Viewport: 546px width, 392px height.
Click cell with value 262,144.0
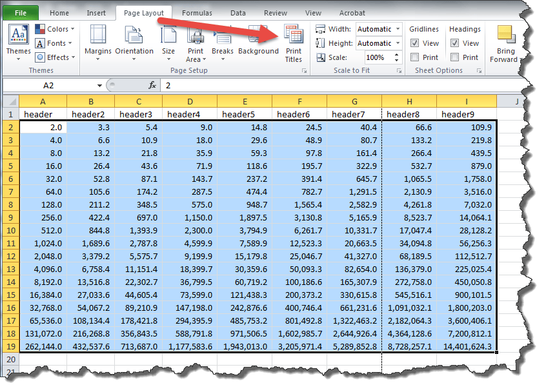tap(43, 347)
